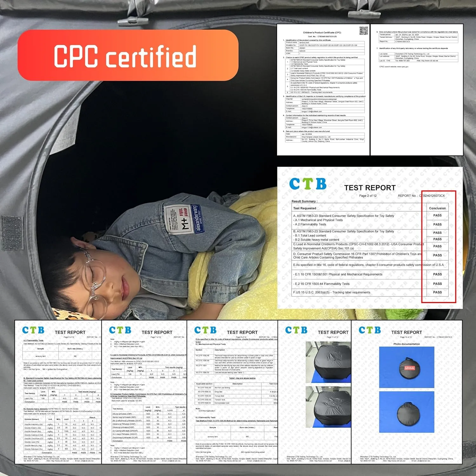Select the 'Result Summary :' heading
This screenshot has height=476, width=476.
point(304,201)
